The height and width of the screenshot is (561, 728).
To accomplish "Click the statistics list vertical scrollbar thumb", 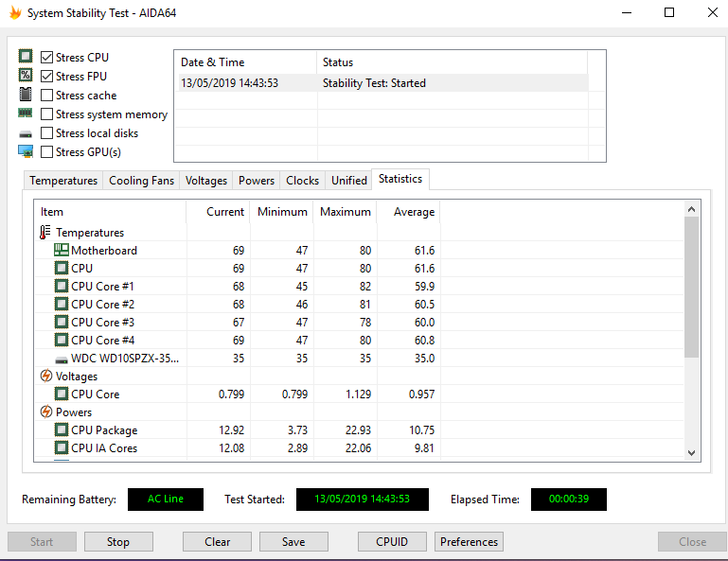I will pyautogui.click(x=691, y=288).
